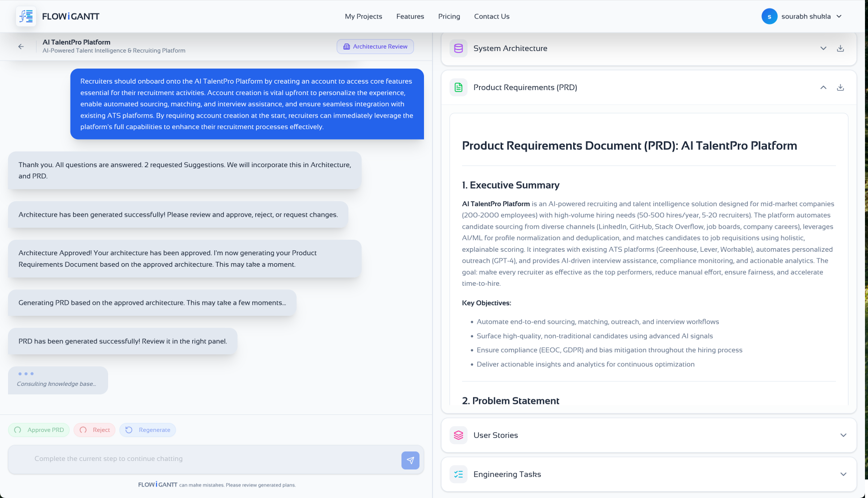Download the System Architecture document
The width and height of the screenshot is (868, 498).
[840, 49]
